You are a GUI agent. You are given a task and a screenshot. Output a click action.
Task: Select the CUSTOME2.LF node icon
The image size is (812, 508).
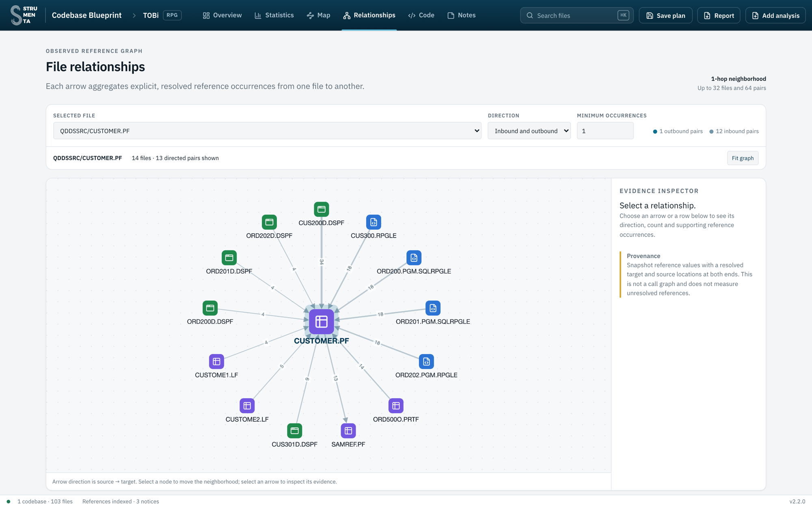click(x=247, y=406)
